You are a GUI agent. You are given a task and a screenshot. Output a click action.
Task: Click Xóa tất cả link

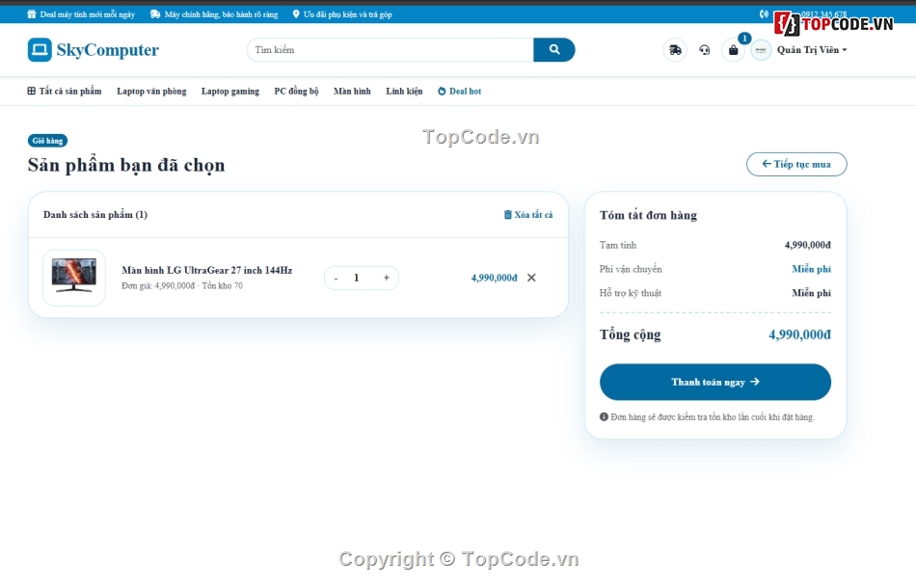point(528,215)
